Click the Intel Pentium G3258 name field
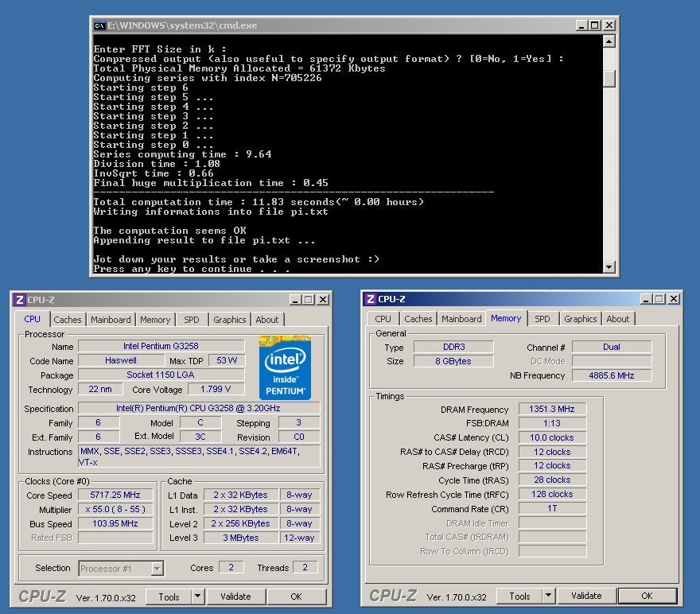 161,346
